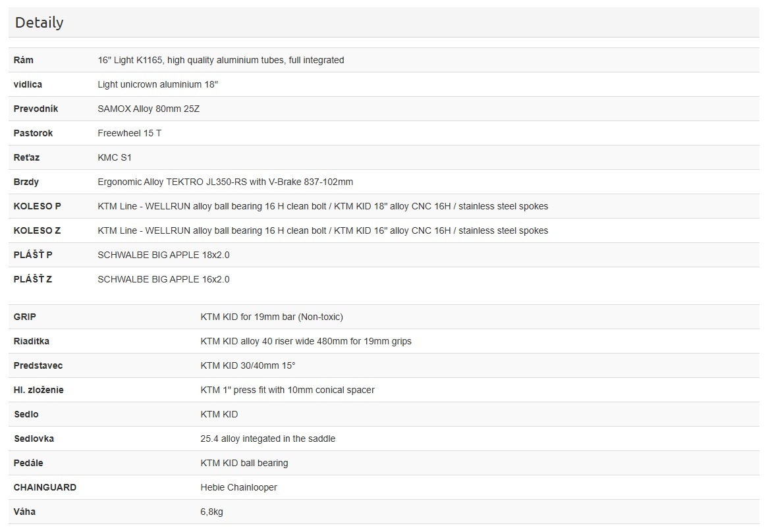Select the Riaditka handlebar description
Viewport: 766px width, 532px height.
pos(306,341)
